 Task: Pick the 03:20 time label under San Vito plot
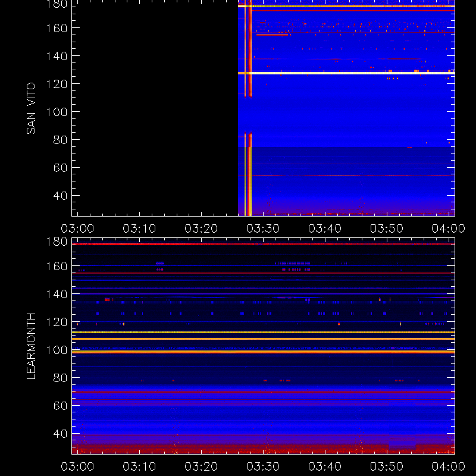point(201,228)
